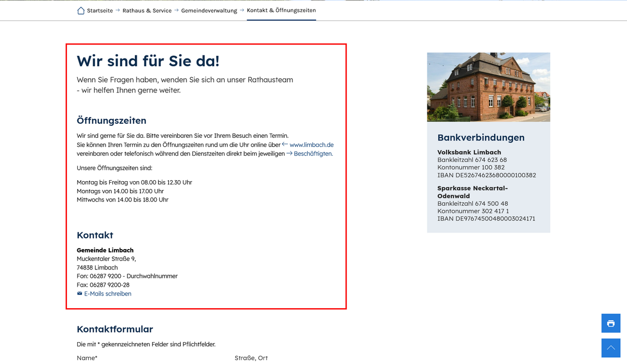Open the Startseite breadcrumb link
Image resolution: width=627 pixels, height=364 pixels.
[x=100, y=10]
